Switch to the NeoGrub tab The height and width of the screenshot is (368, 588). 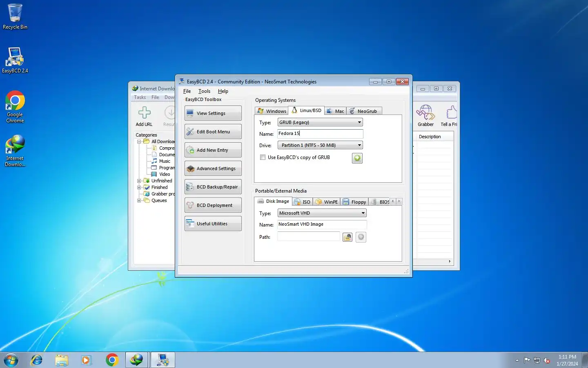(x=364, y=111)
